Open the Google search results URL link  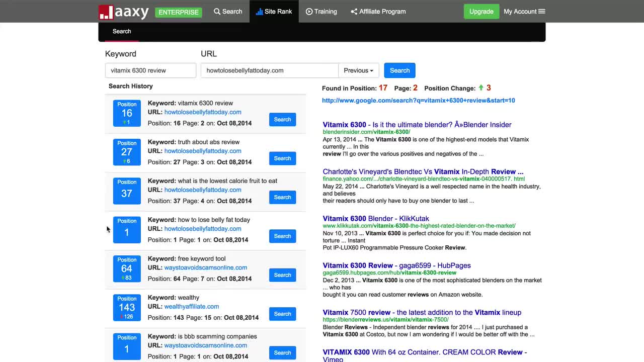click(419, 101)
